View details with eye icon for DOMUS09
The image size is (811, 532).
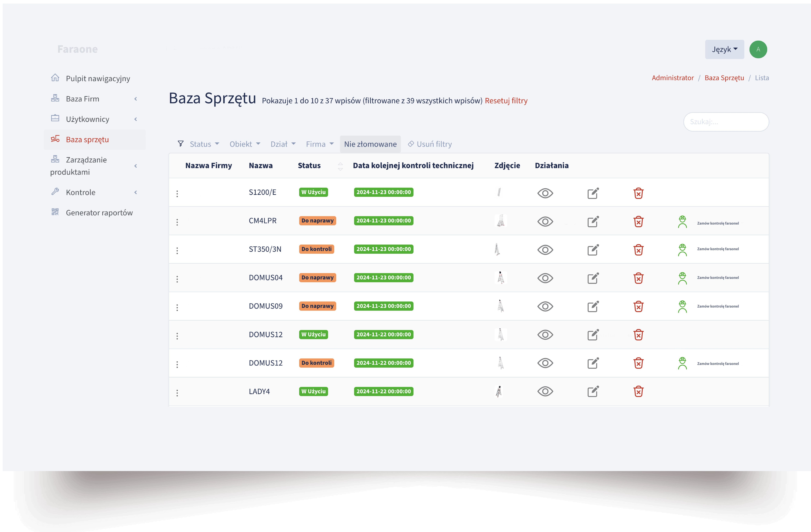[545, 306]
